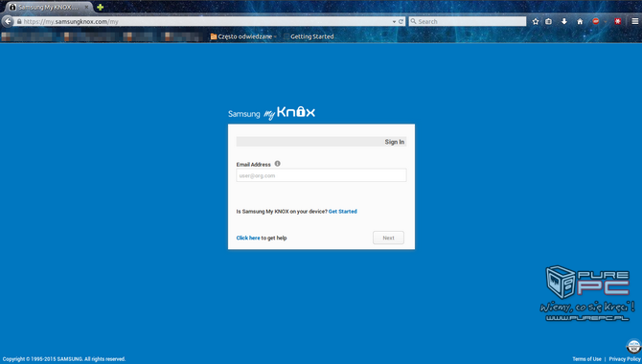Go to Home page icon

580,21
